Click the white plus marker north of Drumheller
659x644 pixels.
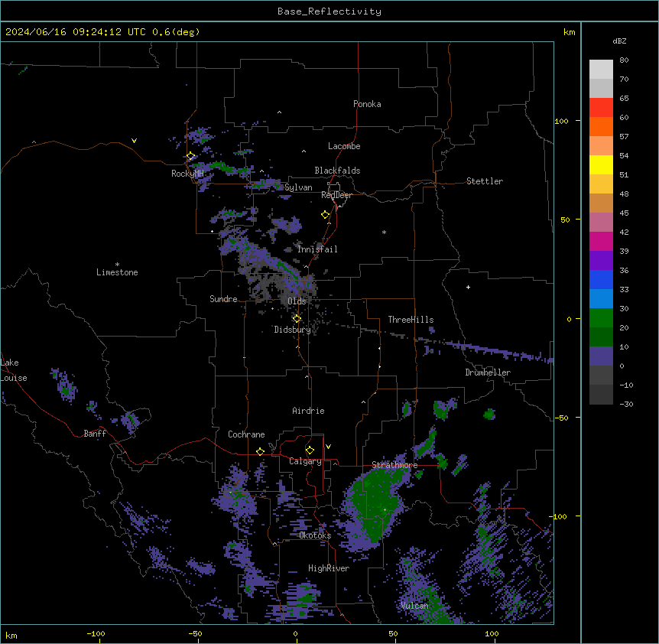point(468,287)
